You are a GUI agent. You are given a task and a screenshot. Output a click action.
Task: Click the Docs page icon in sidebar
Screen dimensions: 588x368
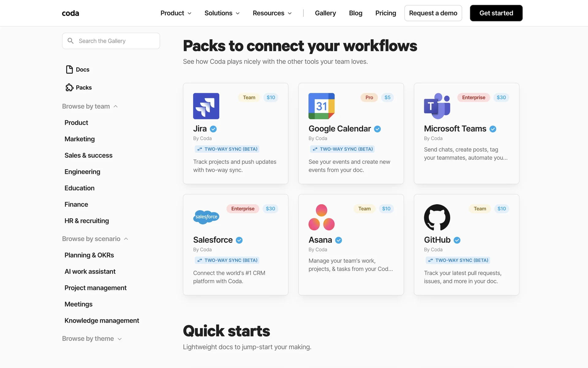(69, 70)
